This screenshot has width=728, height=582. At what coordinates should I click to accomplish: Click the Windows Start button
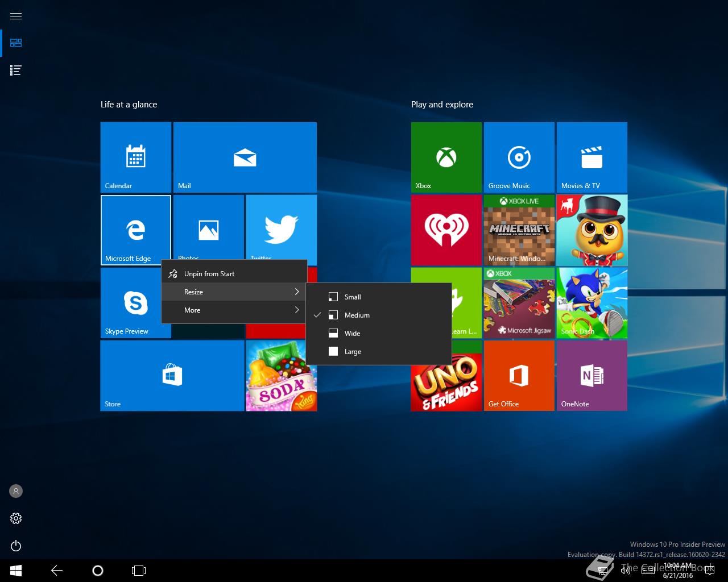[16, 571]
